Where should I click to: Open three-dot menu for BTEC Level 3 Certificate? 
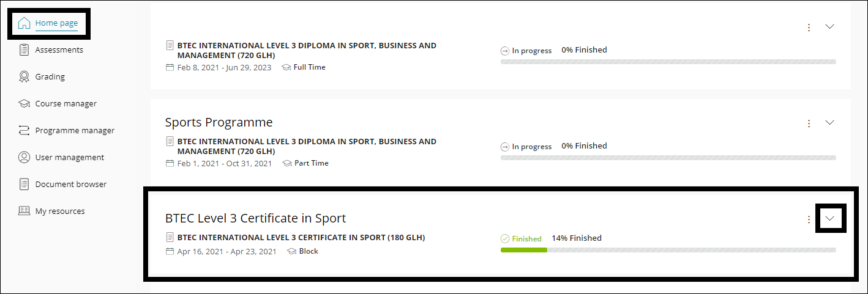pos(809,219)
